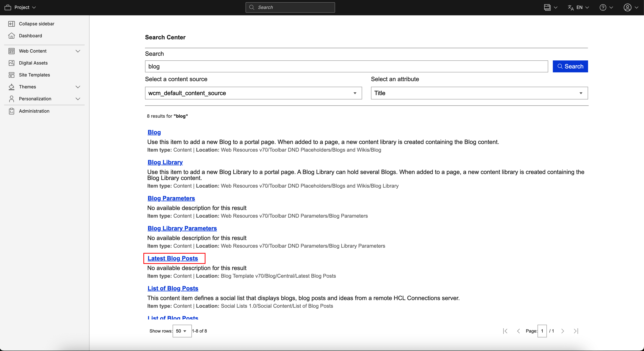Click the Administration clipboard icon
644x351 pixels.
coord(12,111)
